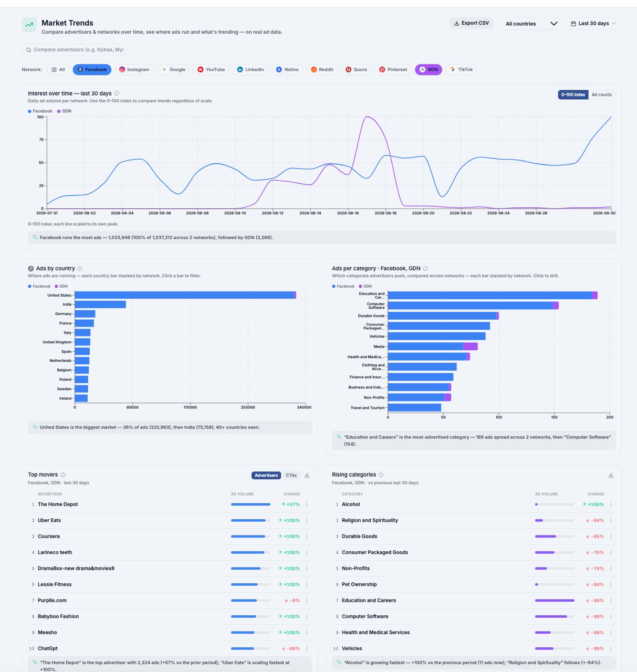Click the Compare advertisers search field

click(x=75, y=50)
